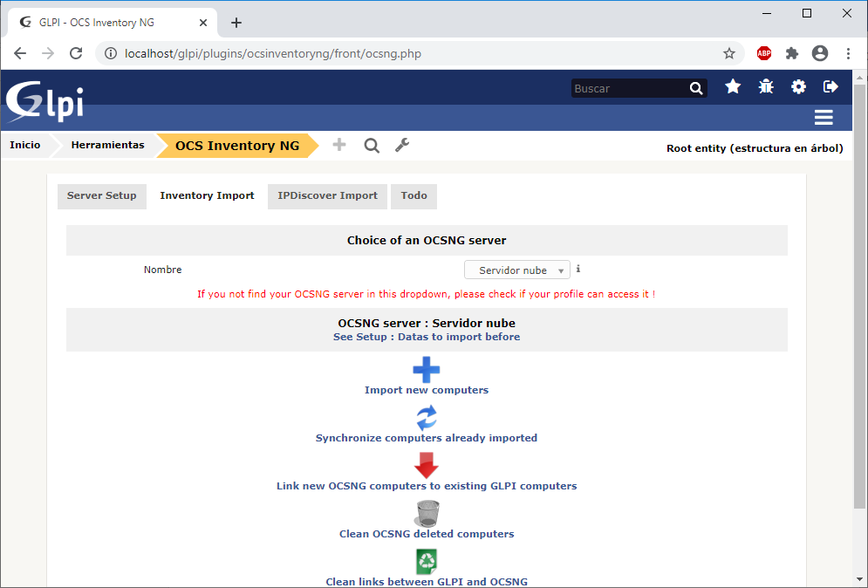The image size is (868, 588).
Task: Open Clean OCSNG deleted computers link
Action: pos(427,534)
